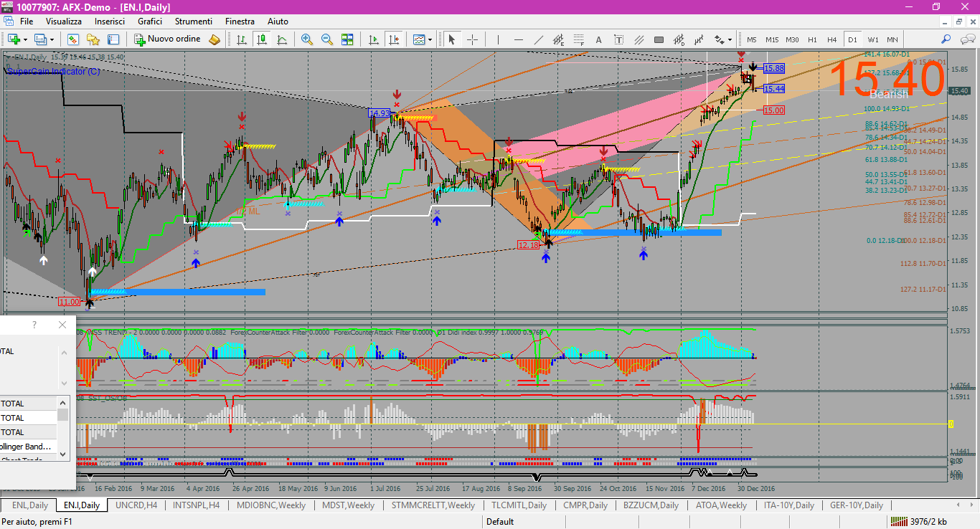This screenshot has width=980, height=529.
Task: Zoom in on the chart
Action: [307, 39]
